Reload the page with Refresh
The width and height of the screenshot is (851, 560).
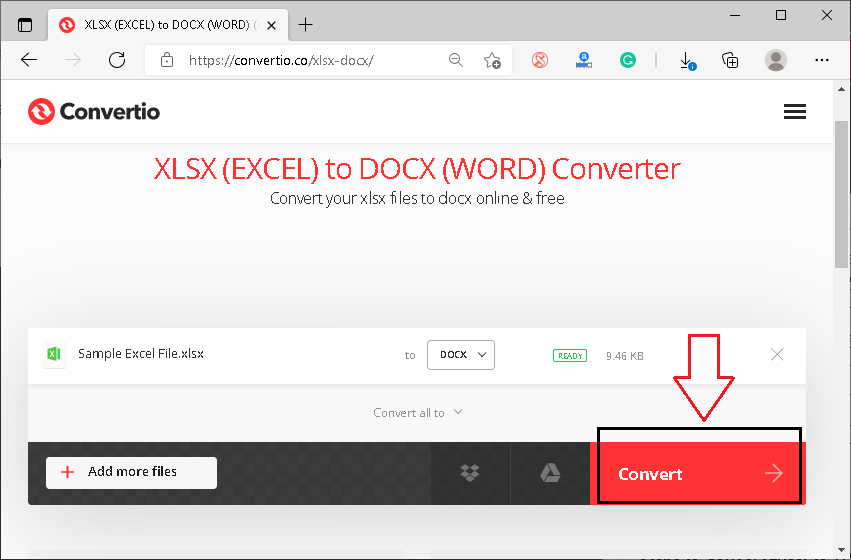[x=117, y=60]
